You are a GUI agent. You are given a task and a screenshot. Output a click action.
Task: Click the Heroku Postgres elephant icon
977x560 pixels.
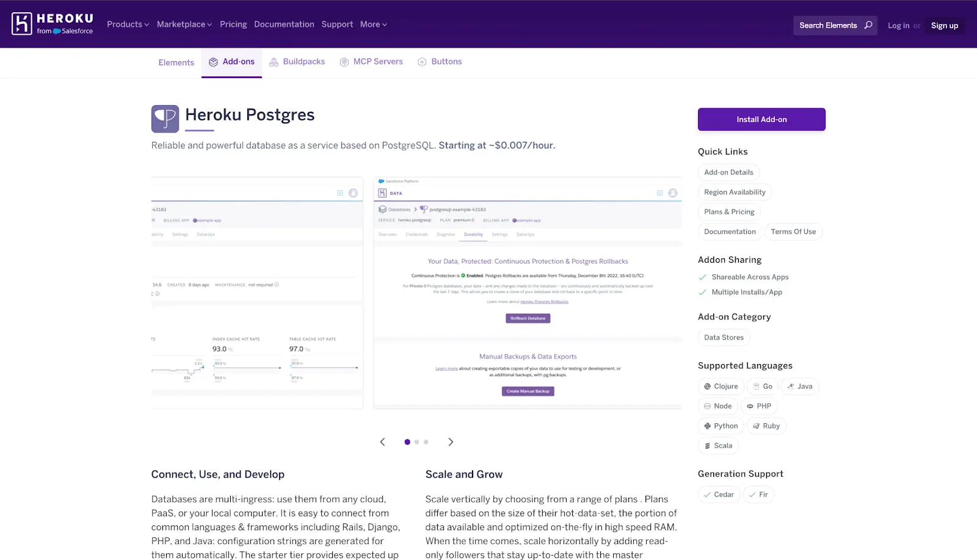(x=164, y=118)
